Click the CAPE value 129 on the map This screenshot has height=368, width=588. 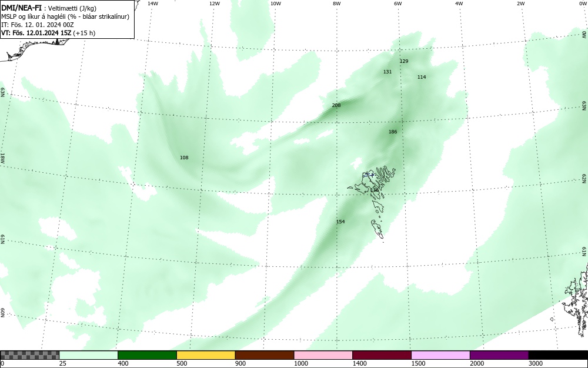(404, 61)
